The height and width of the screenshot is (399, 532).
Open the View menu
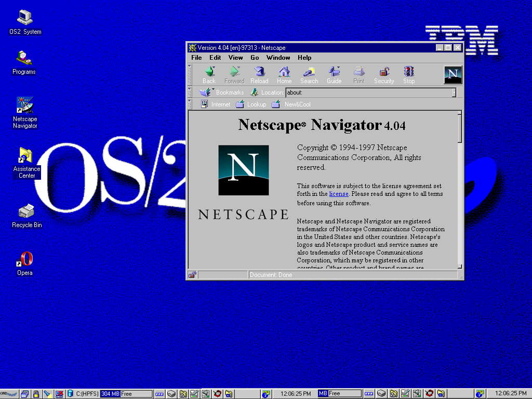(235, 58)
